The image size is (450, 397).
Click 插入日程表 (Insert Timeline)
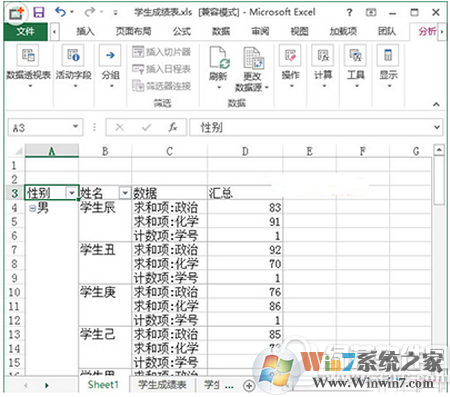161,69
